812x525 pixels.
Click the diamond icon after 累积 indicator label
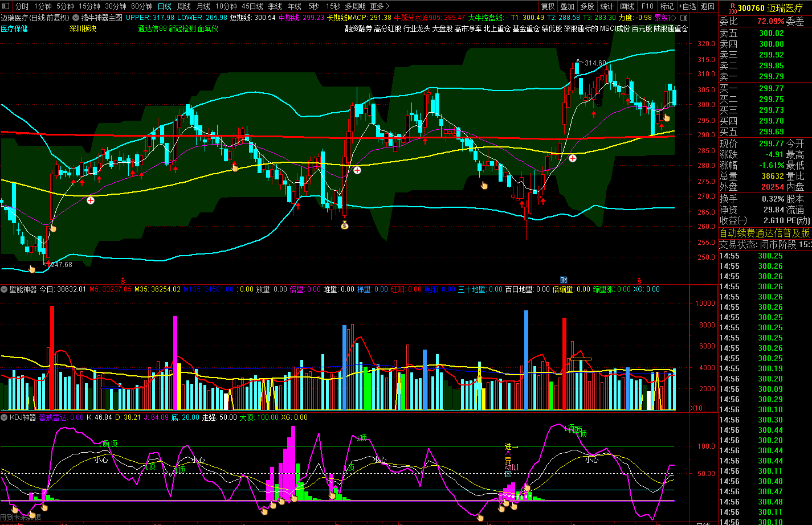click(674, 17)
